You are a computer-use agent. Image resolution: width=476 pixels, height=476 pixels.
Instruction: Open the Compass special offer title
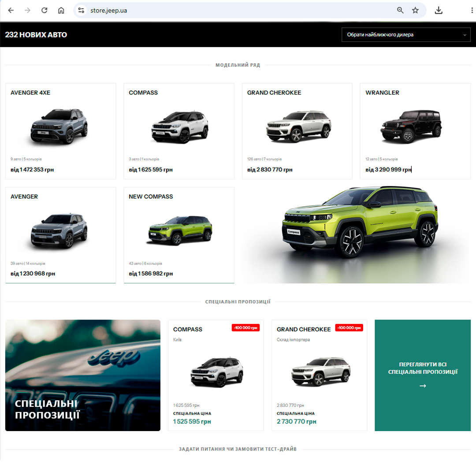click(188, 329)
